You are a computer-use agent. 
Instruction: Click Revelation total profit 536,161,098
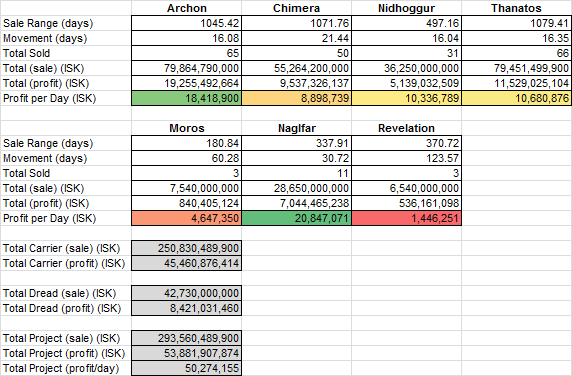coord(406,203)
